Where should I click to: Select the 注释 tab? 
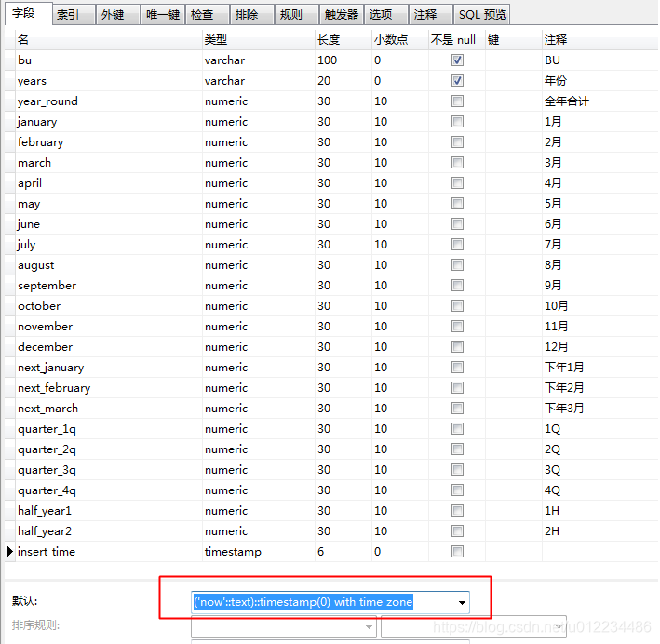(430, 15)
